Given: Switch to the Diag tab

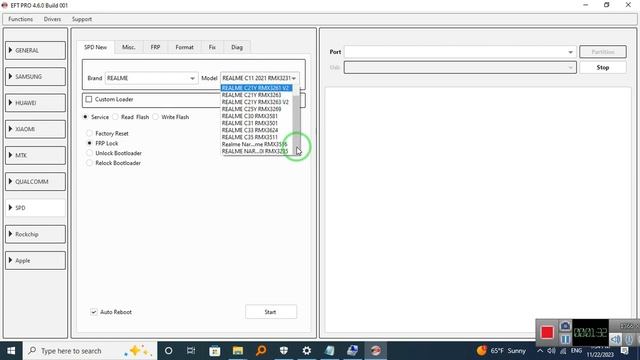Looking at the screenshot, I should coord(237,47).
